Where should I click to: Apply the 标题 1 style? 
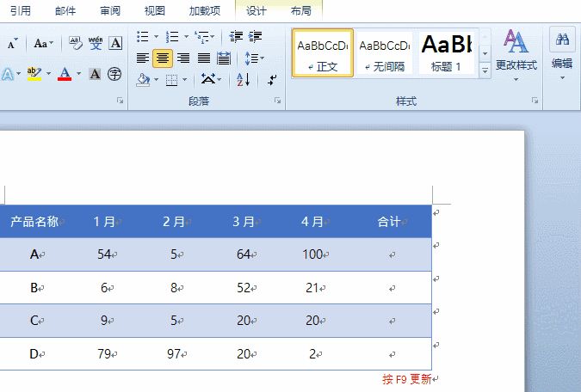click(x=447, y=53)
